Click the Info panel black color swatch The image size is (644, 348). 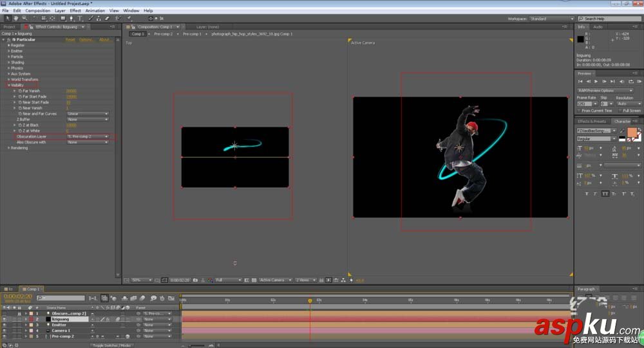point(580,39)
